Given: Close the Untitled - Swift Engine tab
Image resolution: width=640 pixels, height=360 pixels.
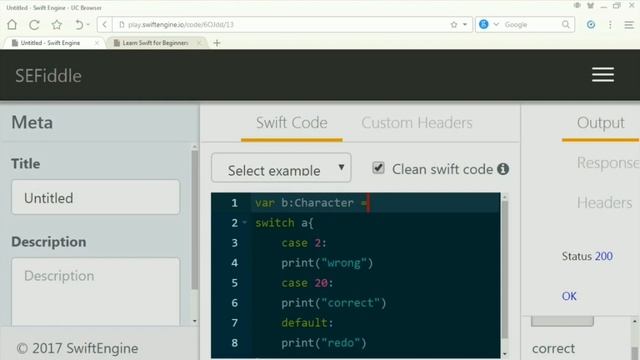Looking at the screenshot, I should click(x=97, y=43).
